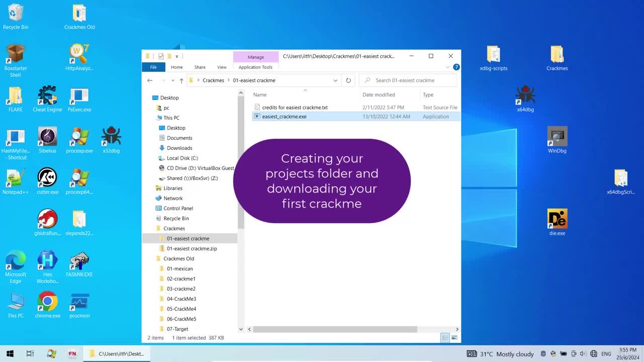
Task: Open Sibelius desktop shortcut
Action: point(47,140)
